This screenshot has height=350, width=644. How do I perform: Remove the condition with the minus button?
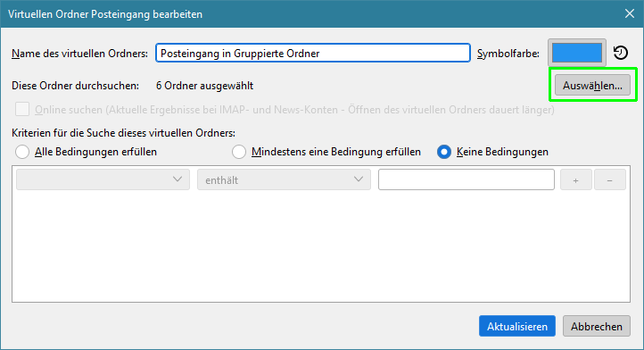click(610, 179)
